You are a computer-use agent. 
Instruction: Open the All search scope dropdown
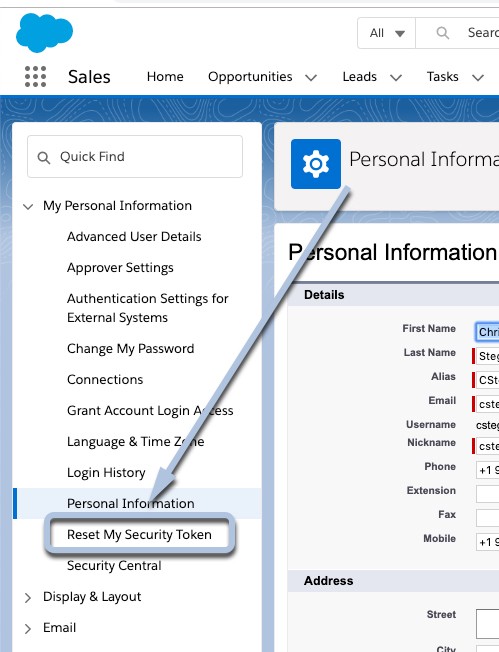tap(387, 33)
